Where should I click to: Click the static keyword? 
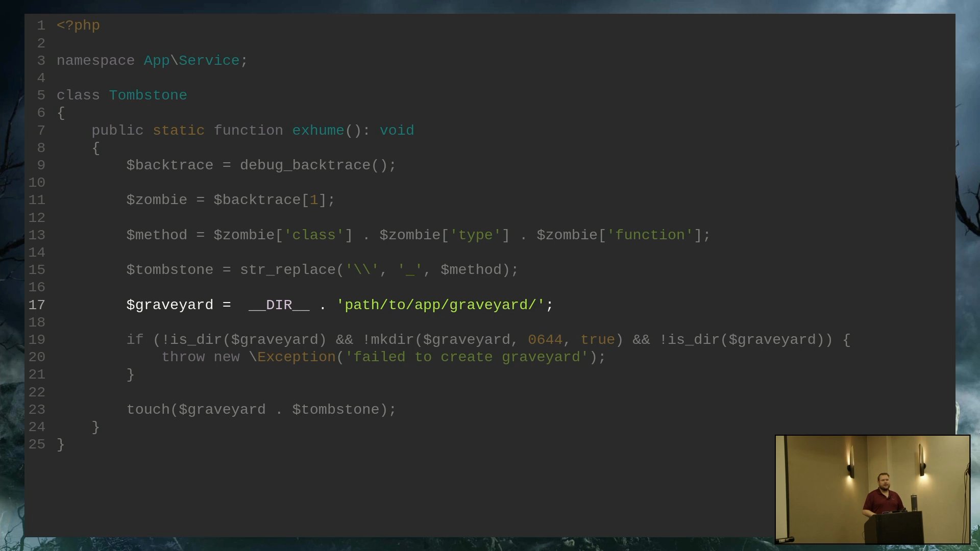coord(179,131)
